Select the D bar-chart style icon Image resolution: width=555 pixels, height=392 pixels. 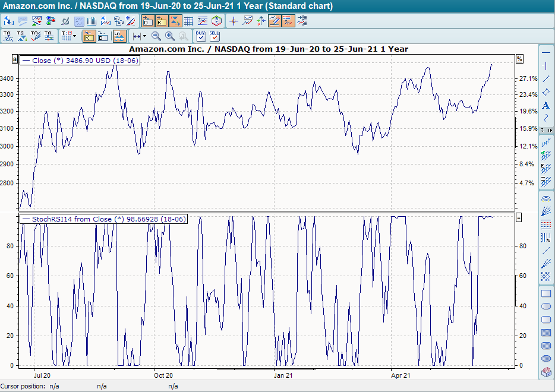tap(101, 36)
